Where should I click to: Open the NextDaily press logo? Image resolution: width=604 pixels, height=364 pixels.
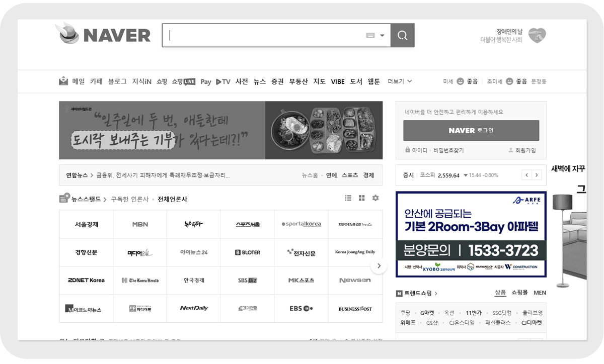(194, 308)
